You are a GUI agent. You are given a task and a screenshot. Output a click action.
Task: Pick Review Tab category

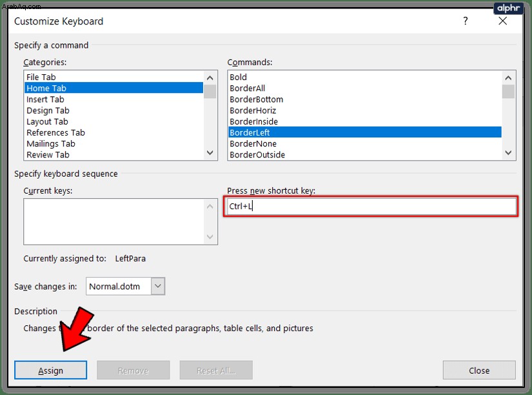tap(114, 154)
